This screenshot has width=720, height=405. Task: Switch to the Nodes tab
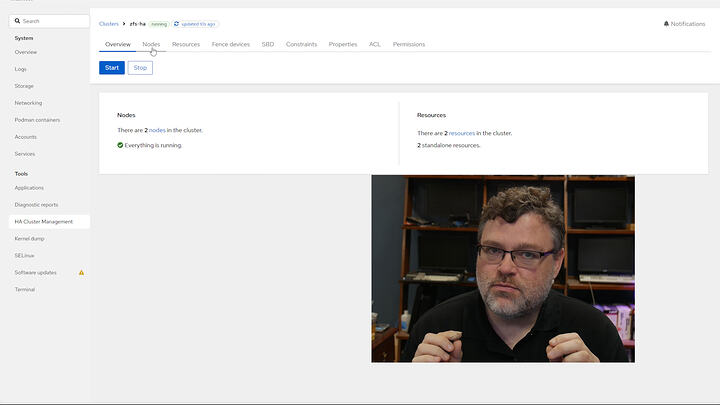tap(151, 45)
